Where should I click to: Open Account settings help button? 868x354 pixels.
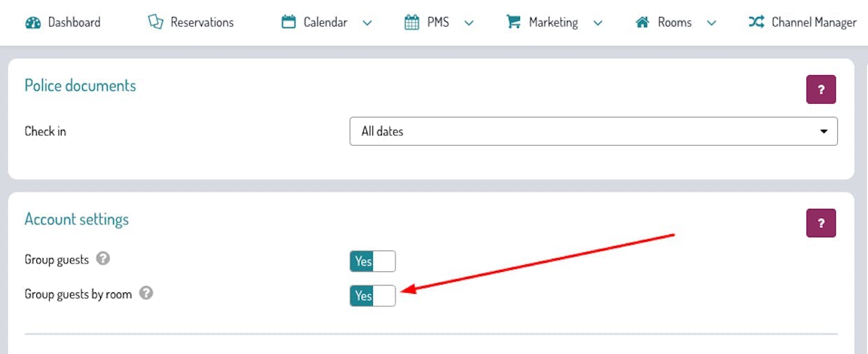click(x=821, y=223)
